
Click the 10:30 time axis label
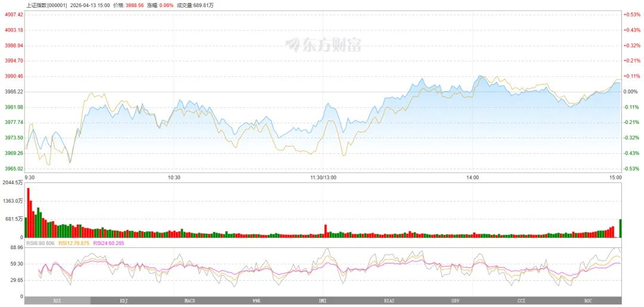pyautogui.click(x=174, y=177)
